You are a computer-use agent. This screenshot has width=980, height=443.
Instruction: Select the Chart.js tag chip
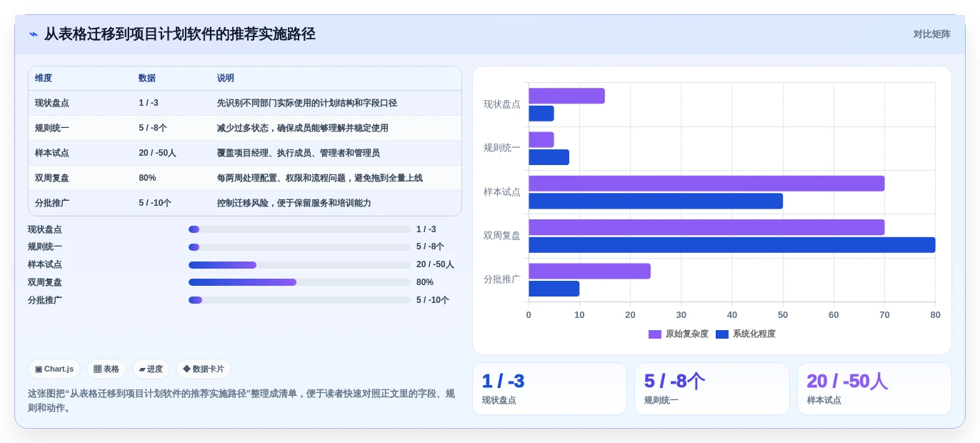54,369
